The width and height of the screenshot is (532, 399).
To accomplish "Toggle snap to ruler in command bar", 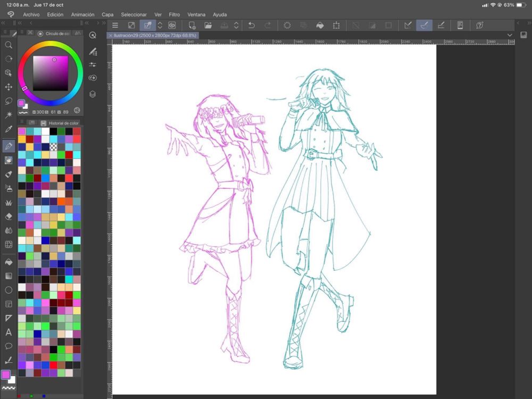I will [408, 25].
